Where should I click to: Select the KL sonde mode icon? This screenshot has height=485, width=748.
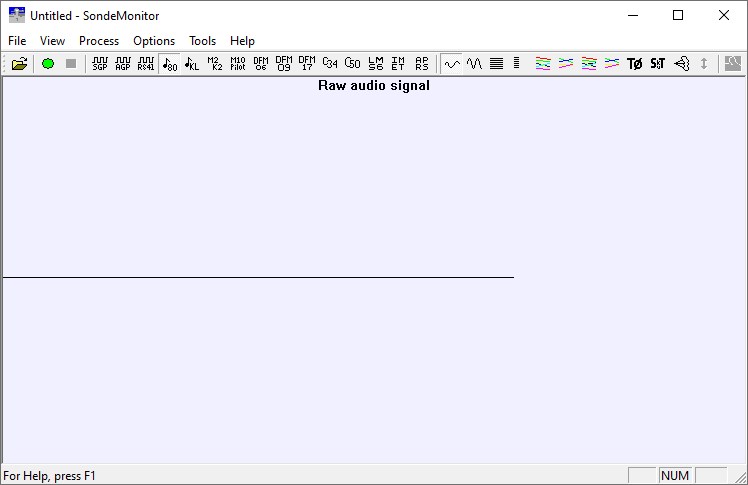pyautogui.click(x=192, y=63)
